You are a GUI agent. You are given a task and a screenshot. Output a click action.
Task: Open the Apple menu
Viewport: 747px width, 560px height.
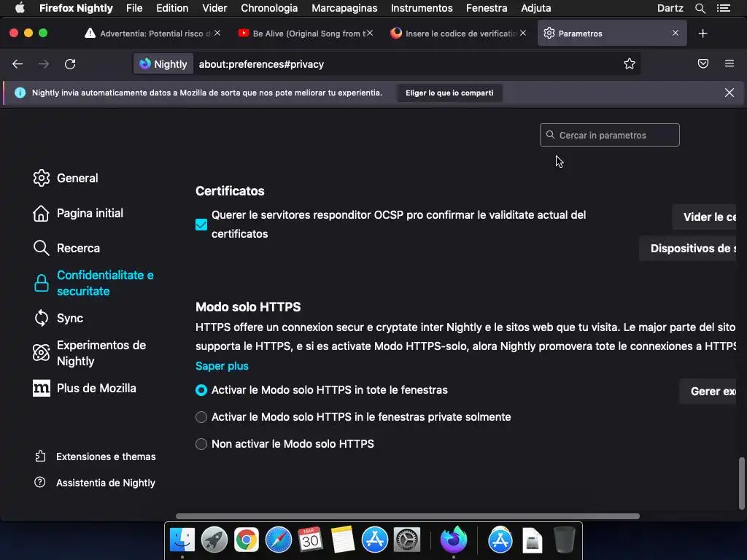tap(20, 7)
